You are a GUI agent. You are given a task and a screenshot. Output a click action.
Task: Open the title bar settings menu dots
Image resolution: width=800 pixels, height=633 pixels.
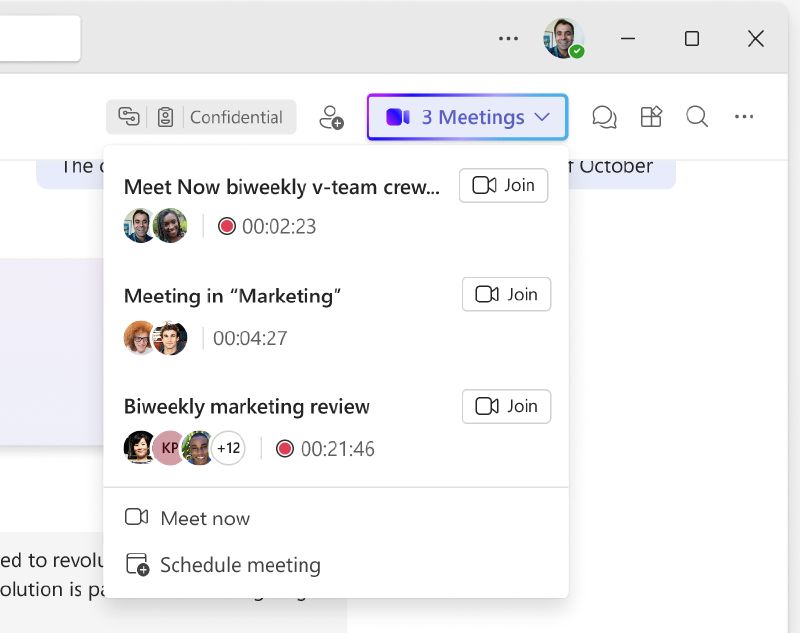coord(508,38)
